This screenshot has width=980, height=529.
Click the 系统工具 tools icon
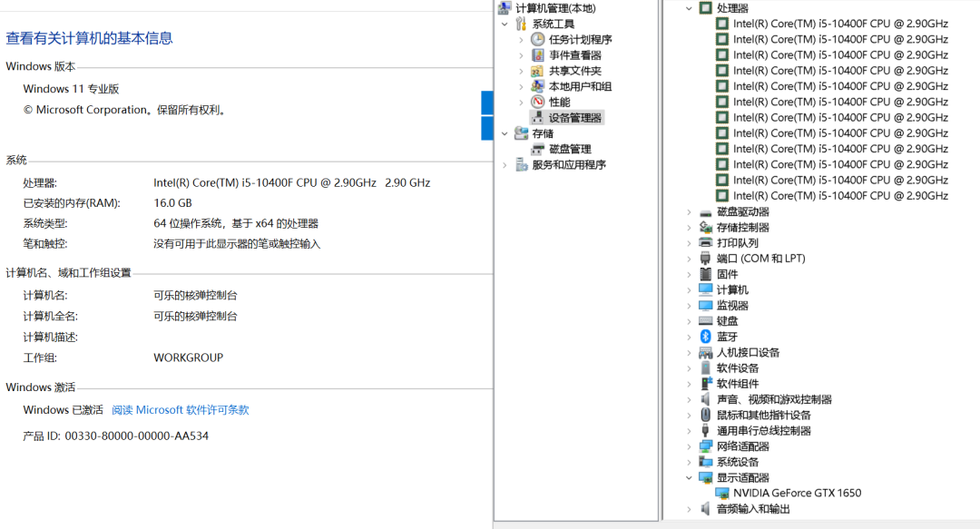tap(521, 24)
